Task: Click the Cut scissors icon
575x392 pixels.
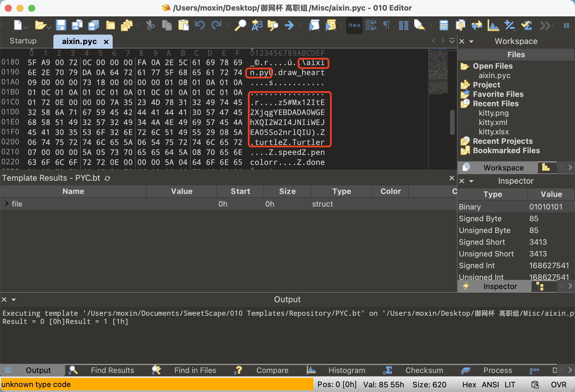Action: pyautogui.click(x=150, y=26)
